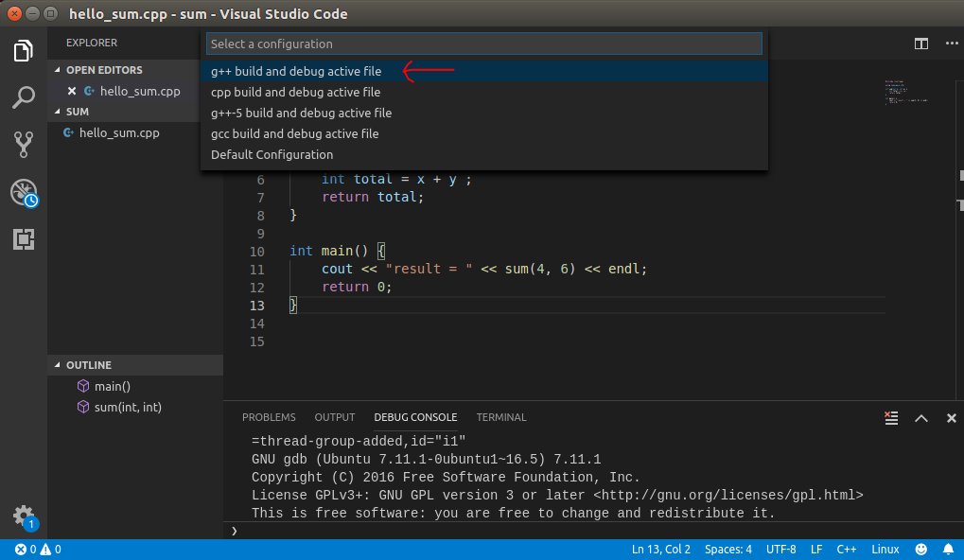The width and height of the screenshot is (964, 560).
Task: Choose cpp build and debug active file
Action: click(484, 92)
